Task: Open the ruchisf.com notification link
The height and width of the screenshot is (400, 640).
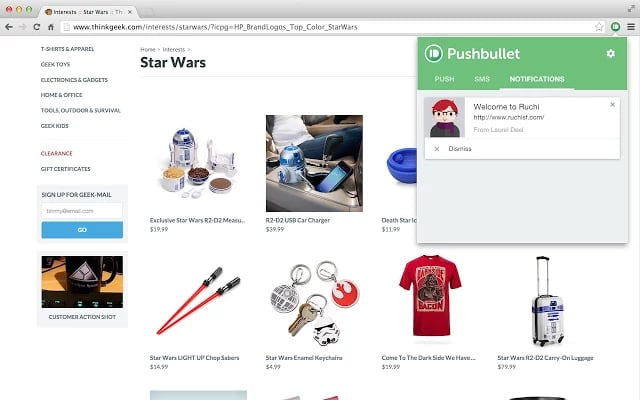Action: coord(509,118)
